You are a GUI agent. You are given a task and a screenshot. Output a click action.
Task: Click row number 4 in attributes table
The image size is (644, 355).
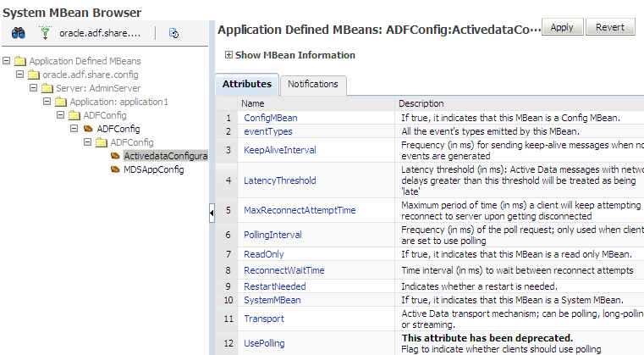click(228, 180)
